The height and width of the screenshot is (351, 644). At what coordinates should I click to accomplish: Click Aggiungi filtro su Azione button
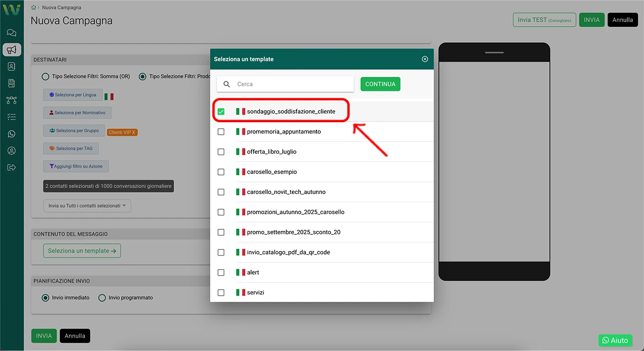pos(76,166)
